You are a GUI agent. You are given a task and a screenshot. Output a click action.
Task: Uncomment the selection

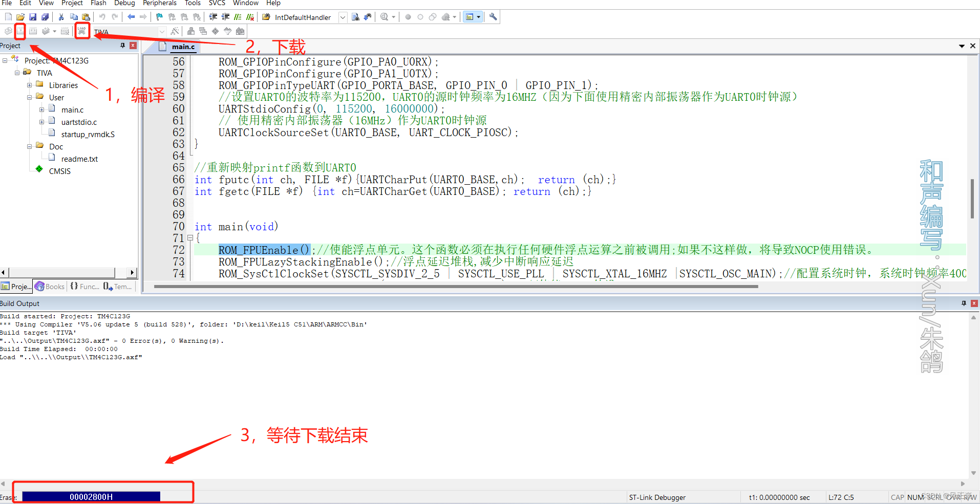tap(250, 17)
